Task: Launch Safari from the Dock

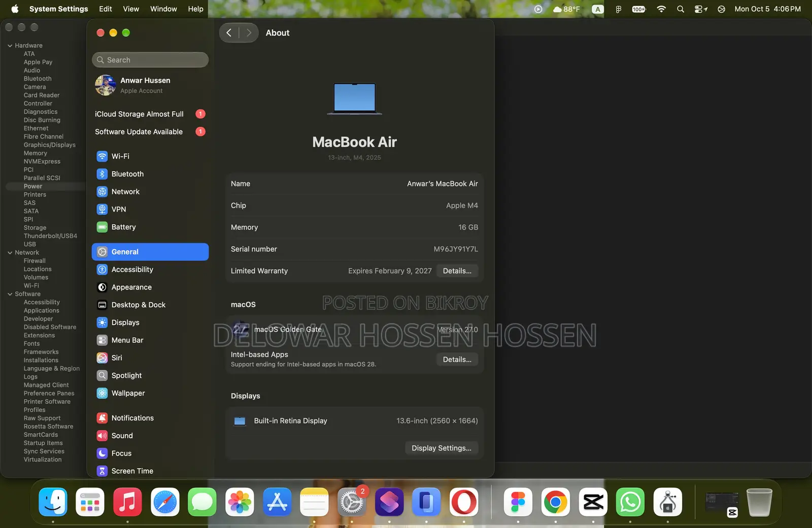Action: pos(165,502)
